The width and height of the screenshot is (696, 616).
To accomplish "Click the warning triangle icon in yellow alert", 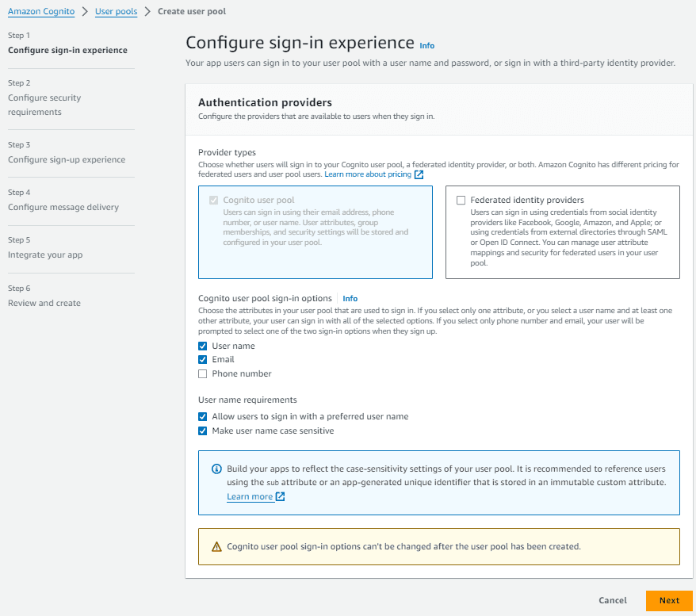I will point(216,547).
